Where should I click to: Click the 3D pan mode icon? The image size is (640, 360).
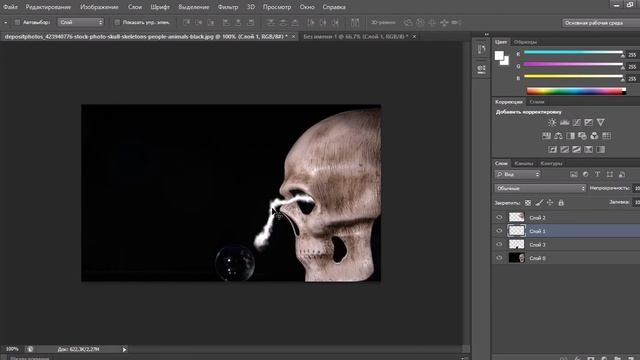pyautogui.click(x=432, y=22)
